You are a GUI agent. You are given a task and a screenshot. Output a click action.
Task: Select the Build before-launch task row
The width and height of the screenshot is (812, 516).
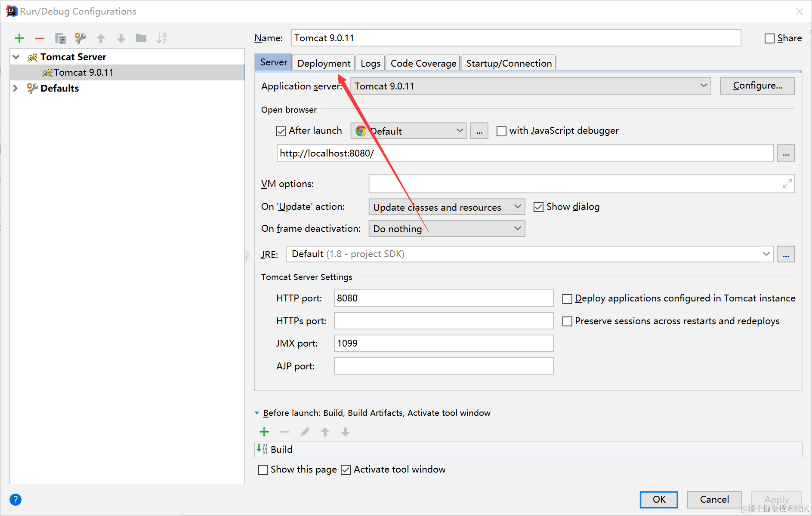click(x=528, y=449)
